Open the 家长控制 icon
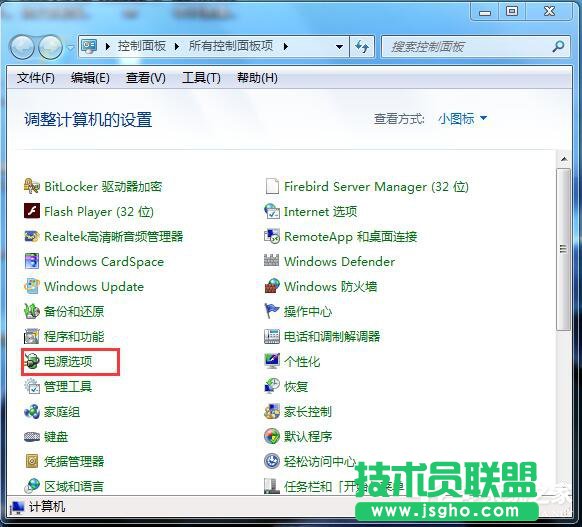 272,412
